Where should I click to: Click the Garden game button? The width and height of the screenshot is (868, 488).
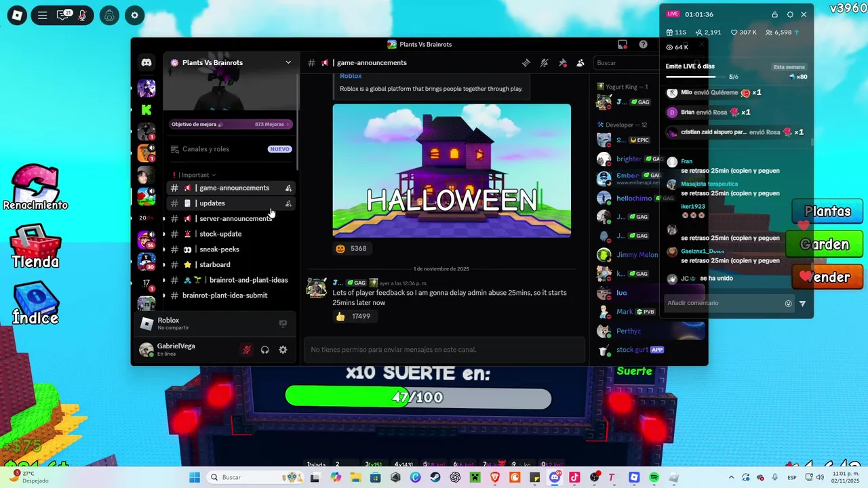[825, 244]
